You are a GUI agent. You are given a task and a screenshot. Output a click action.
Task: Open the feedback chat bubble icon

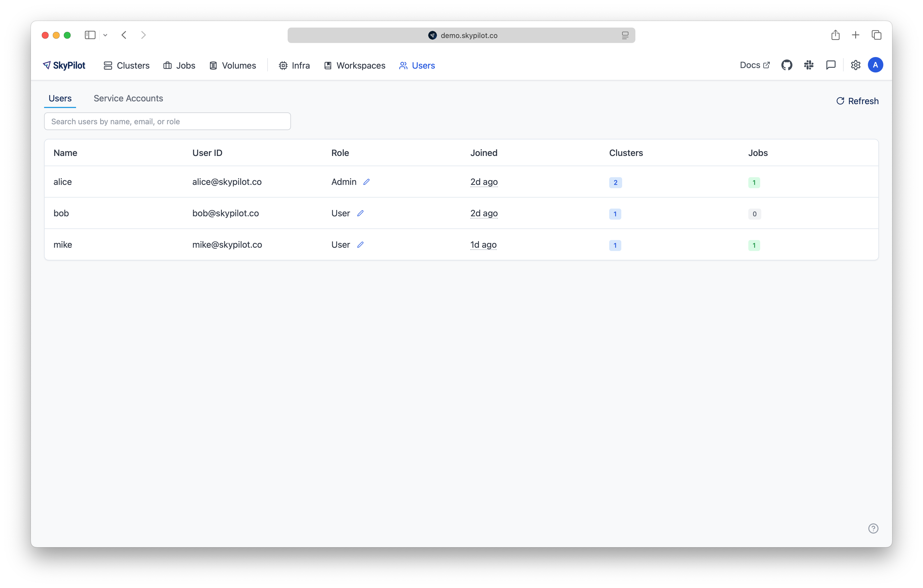click(x=831, y=65)
